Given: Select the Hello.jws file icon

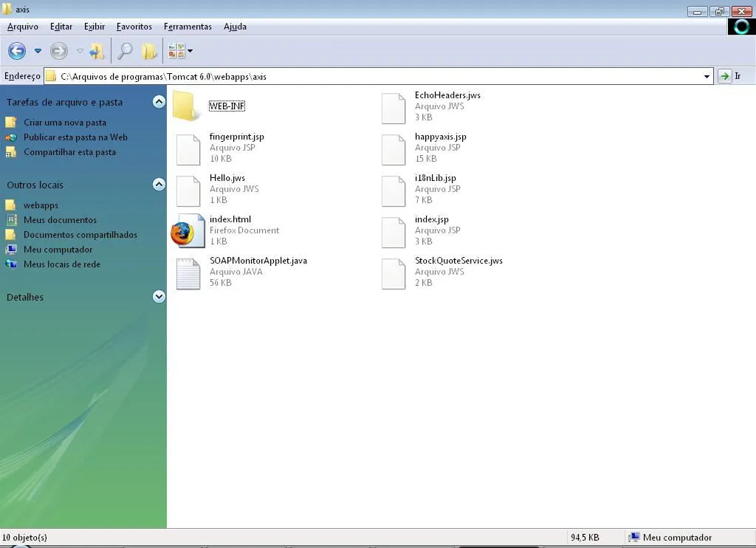Looking at the screenshot, I should pyautogui.click(x=188, y=191).
